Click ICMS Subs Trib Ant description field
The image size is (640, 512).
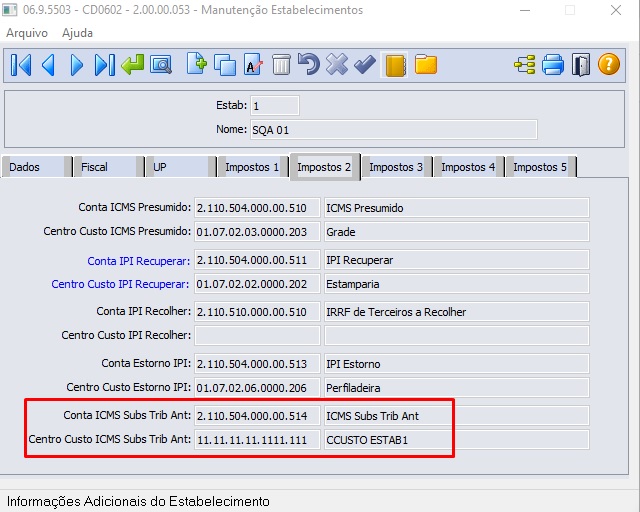[457, 416]
